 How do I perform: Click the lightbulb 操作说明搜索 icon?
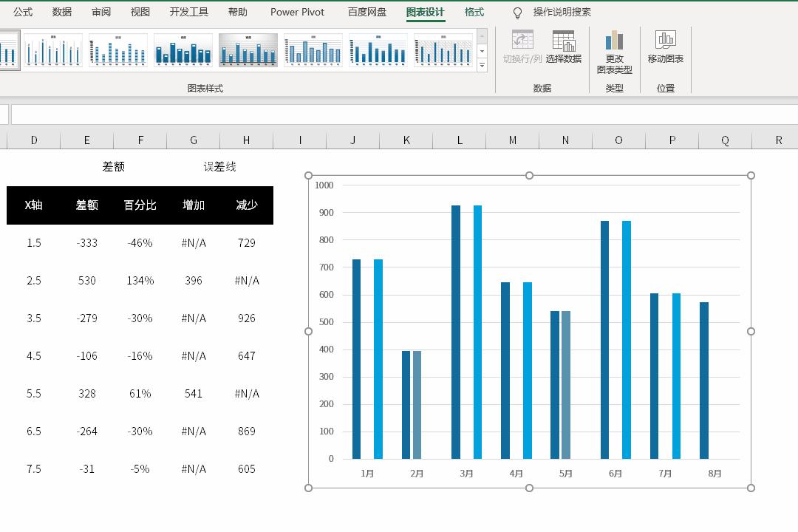[517, 13]
